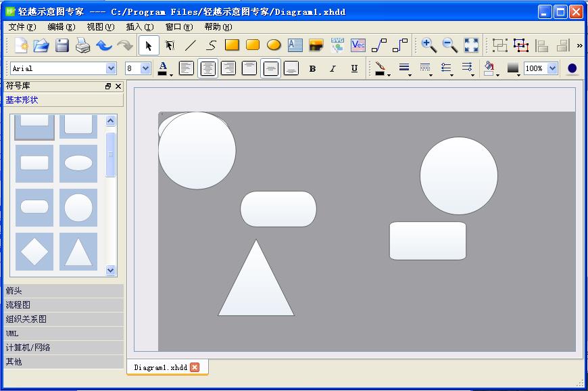
Task: Pick the orange rectangle shape tool
Action: pos(232,45)
